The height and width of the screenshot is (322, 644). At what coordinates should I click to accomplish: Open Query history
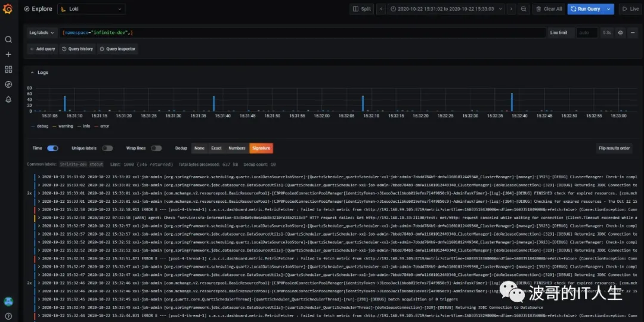tap(78, 49)
